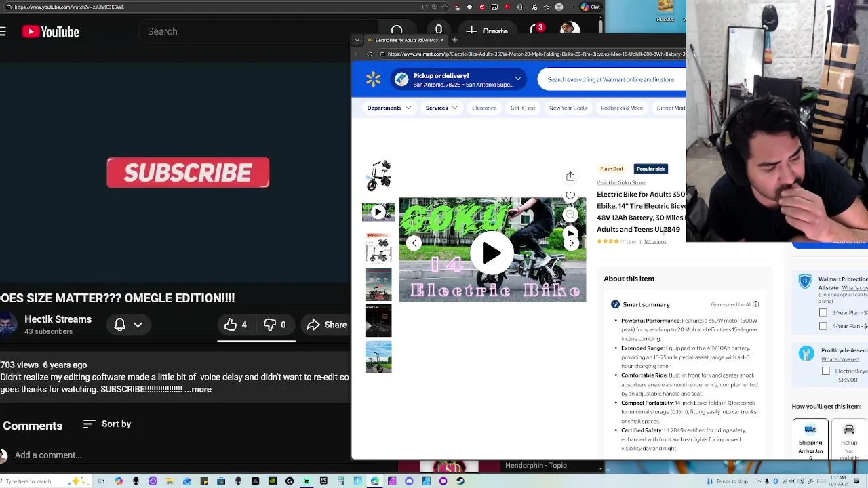
Task: Open browser extensions puzzle icon
Action: coord(520,7)
